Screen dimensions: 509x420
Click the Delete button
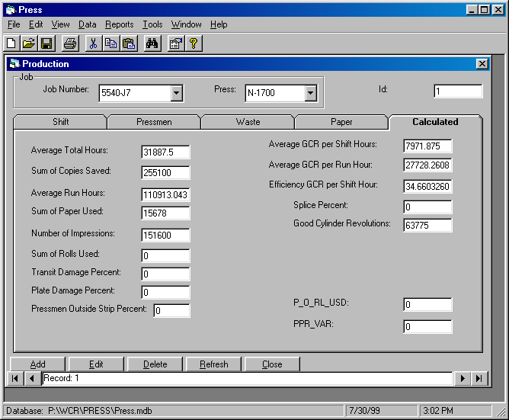tap(155, 364)
